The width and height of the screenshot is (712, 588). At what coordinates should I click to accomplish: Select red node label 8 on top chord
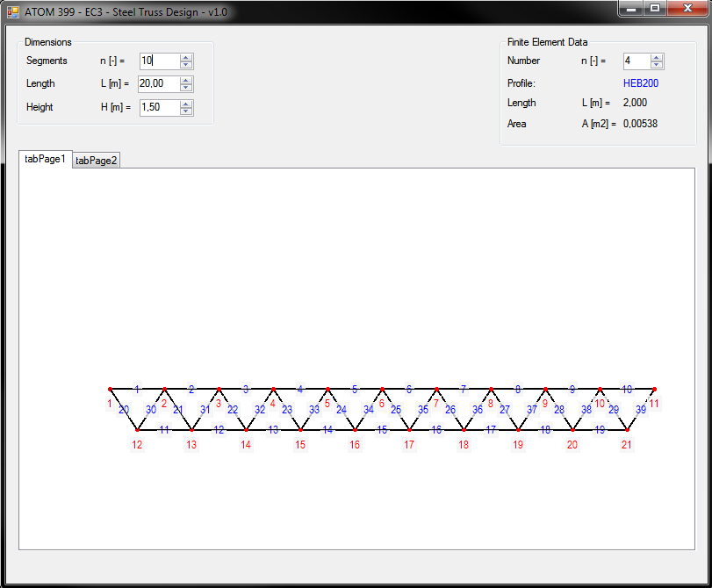(491, 404)
